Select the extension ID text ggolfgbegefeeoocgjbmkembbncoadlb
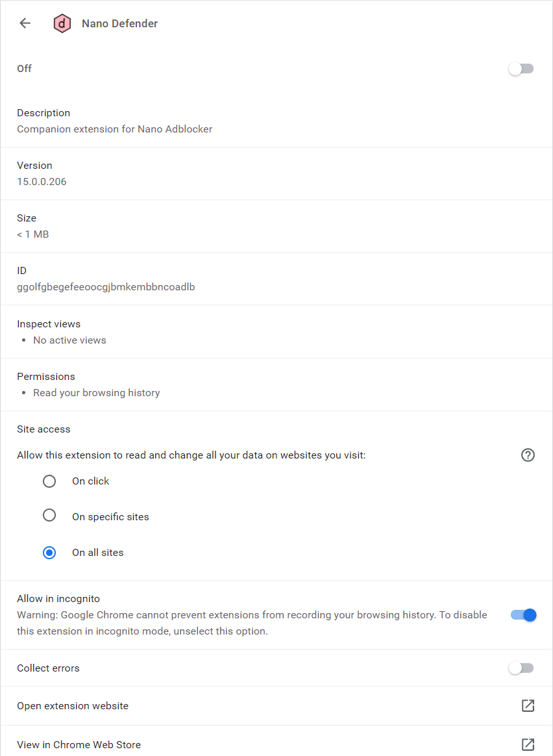The height and width of the screenshot is (756, 553). click(x=106, y=286)
